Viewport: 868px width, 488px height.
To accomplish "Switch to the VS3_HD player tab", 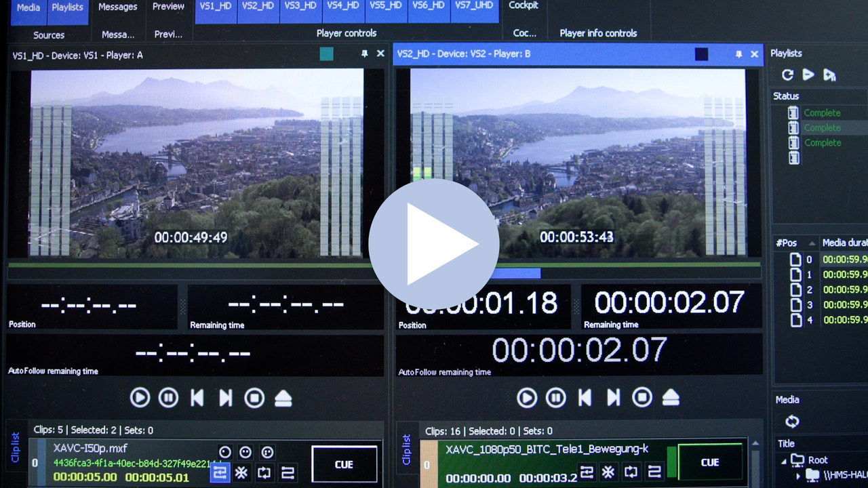I will [300, 6].
